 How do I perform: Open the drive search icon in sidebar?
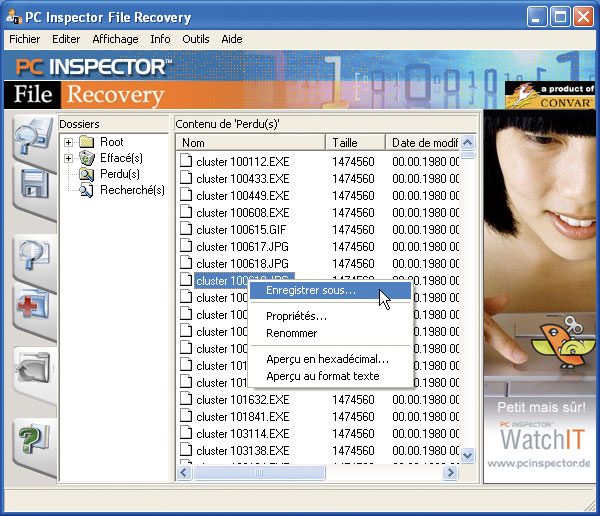pos(33,136)
